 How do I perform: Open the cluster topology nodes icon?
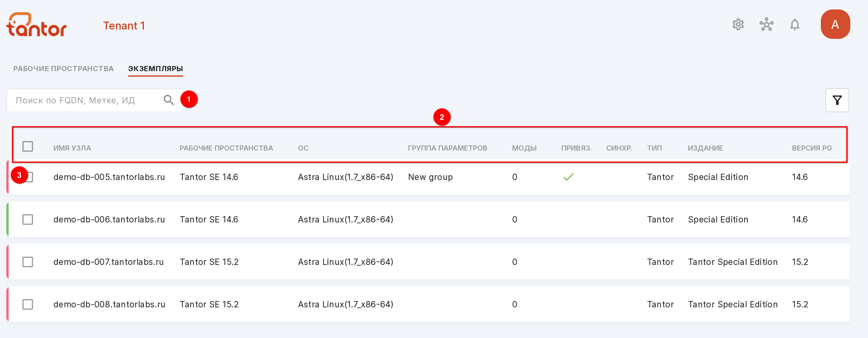point(766,25)
